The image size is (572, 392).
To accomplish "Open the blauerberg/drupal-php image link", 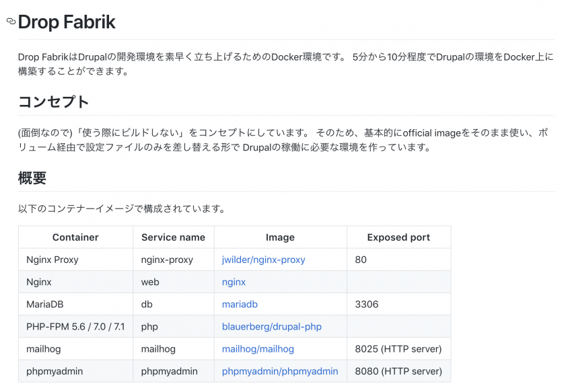I will pyautogui.click(x=271, y=326).
